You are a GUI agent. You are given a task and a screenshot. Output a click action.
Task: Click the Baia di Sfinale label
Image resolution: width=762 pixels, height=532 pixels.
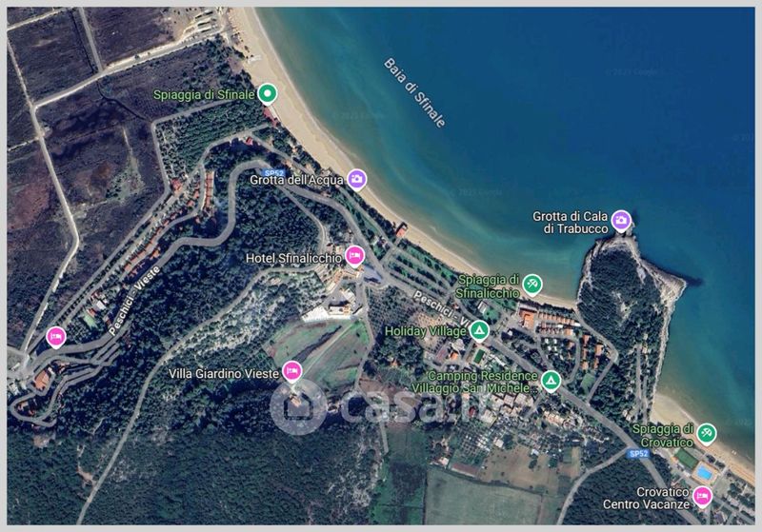pyautogui.click(x=414, y=92)
